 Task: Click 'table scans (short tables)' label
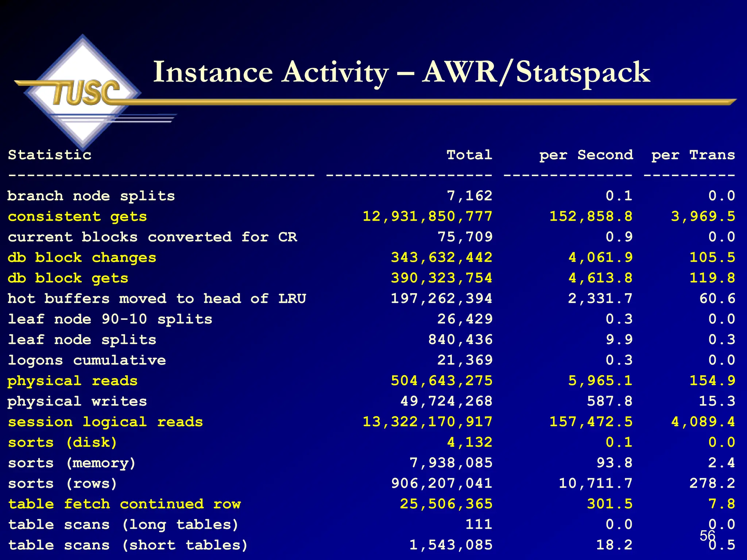[128, 545]
